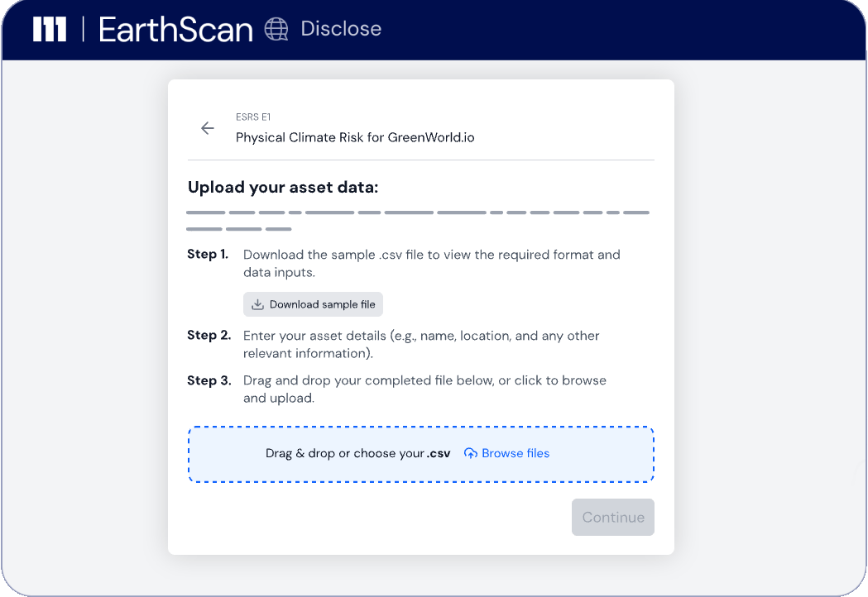Click the 'Enter your asset details' instruction

pos(421,344)
